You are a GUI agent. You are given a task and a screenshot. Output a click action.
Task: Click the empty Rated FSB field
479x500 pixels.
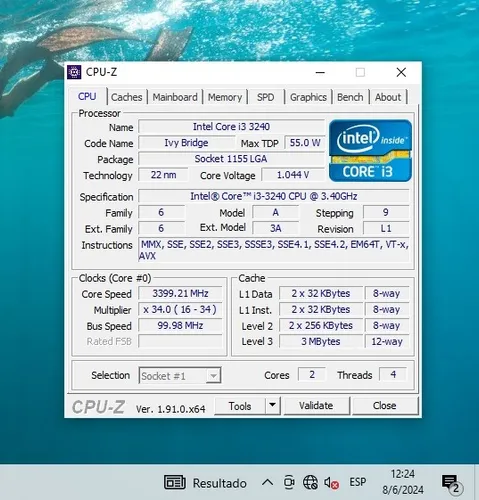tap(180, 342)
